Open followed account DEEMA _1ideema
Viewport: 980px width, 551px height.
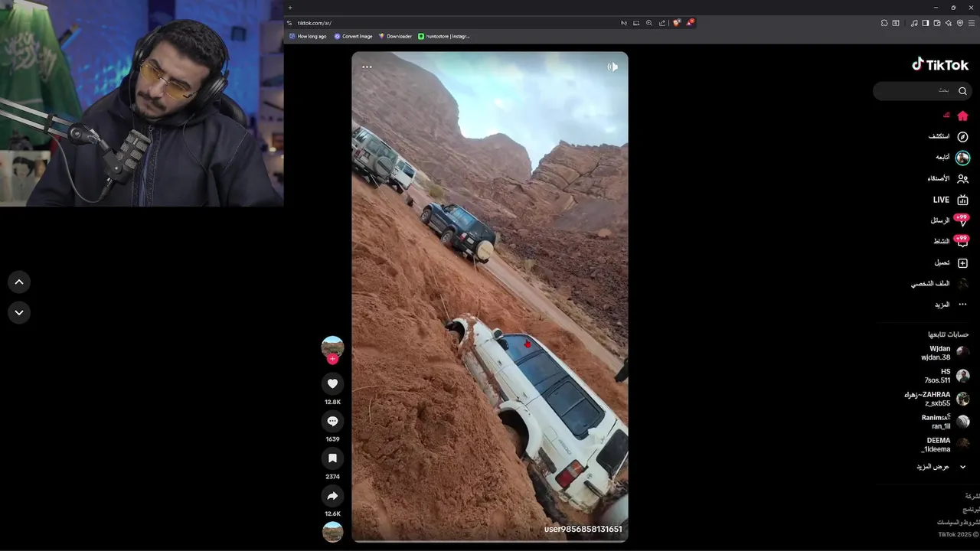click(x=946, y=445)
